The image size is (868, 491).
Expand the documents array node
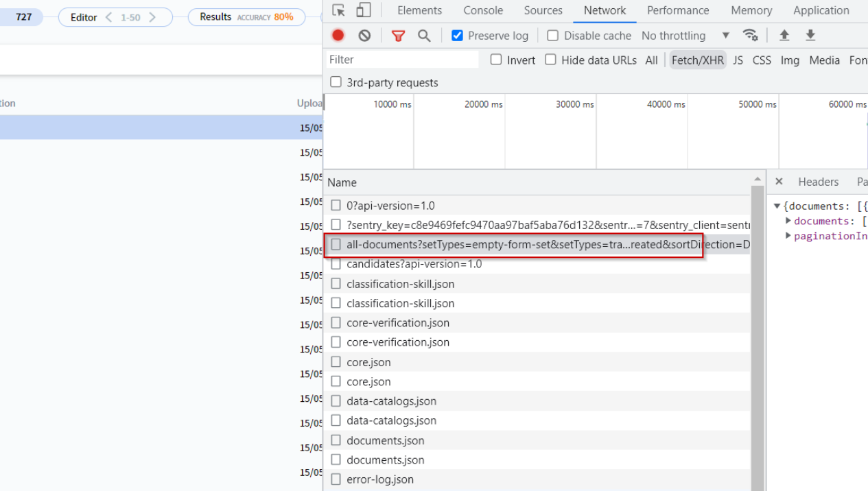[x=788, y=221]
